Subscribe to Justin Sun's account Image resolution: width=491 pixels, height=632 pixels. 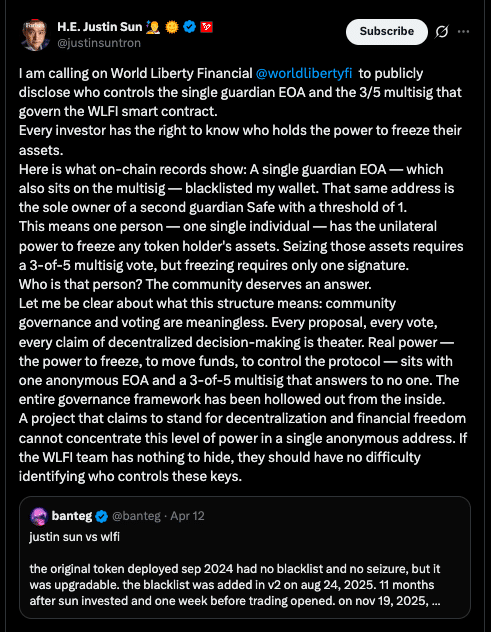(x=387, y=31)
